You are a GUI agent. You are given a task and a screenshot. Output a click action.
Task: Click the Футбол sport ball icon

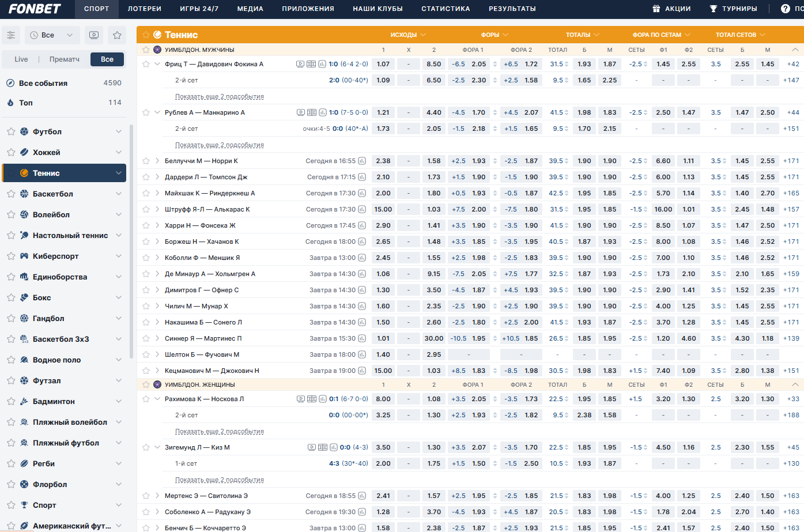[x=24, y=131]
